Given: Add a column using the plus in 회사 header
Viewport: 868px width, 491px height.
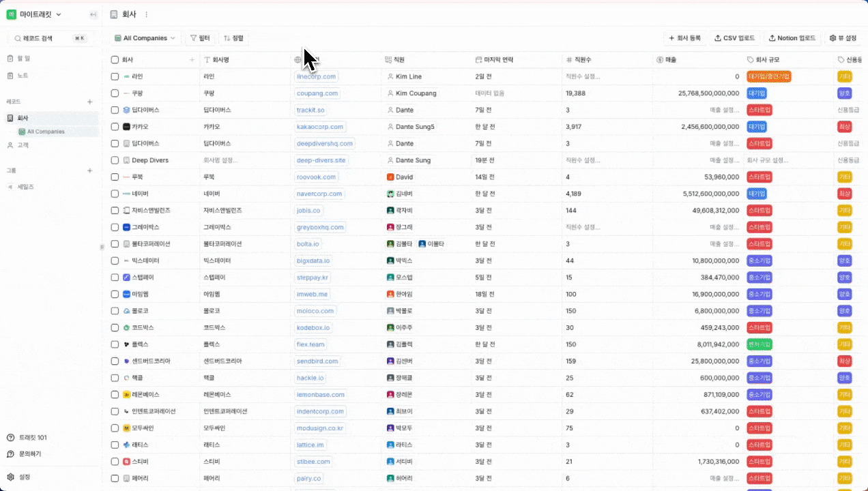Looking at the screenshot, I should pyautogui.click(x=192, y=60).
